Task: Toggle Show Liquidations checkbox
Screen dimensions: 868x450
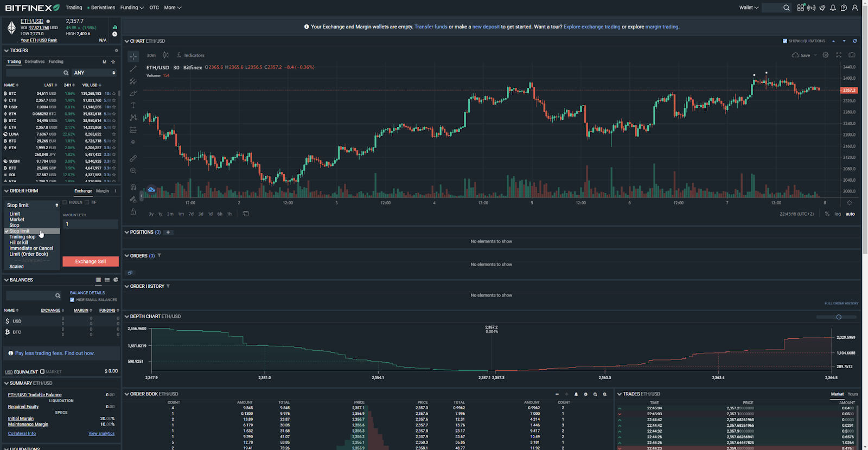Action: (784, 41)
